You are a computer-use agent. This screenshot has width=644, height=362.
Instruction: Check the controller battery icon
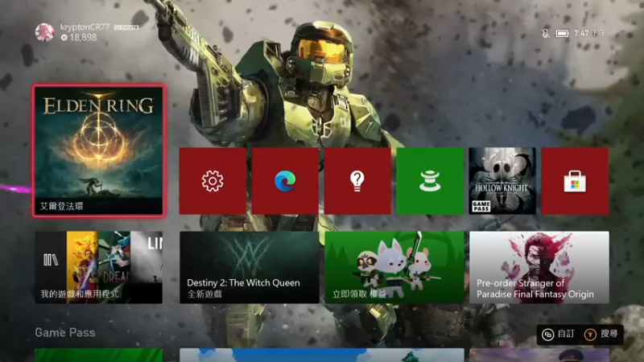coord(562,33)
